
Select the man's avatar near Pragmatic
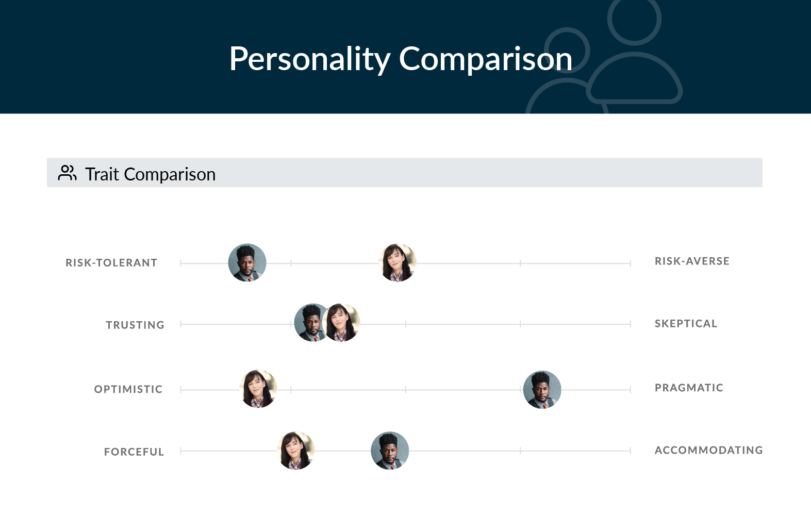(x=542, y=390)
